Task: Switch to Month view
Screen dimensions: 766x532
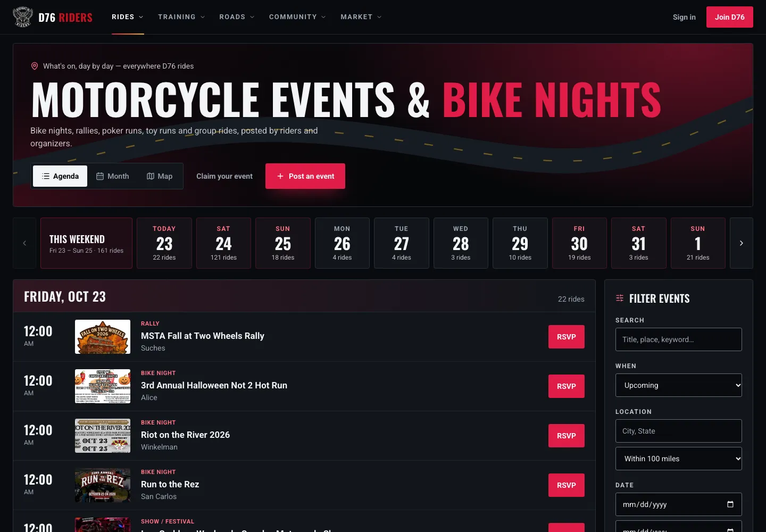Action: [x=112, y=176]
